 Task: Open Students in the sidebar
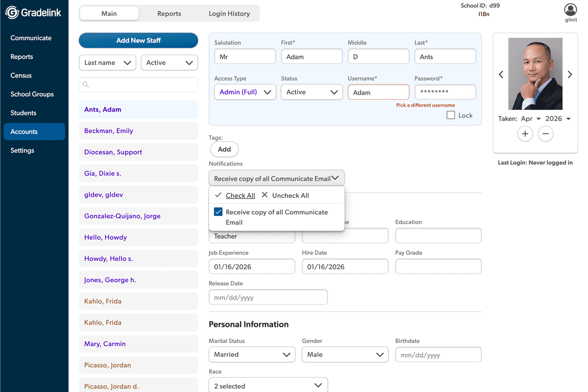(24, 113)
